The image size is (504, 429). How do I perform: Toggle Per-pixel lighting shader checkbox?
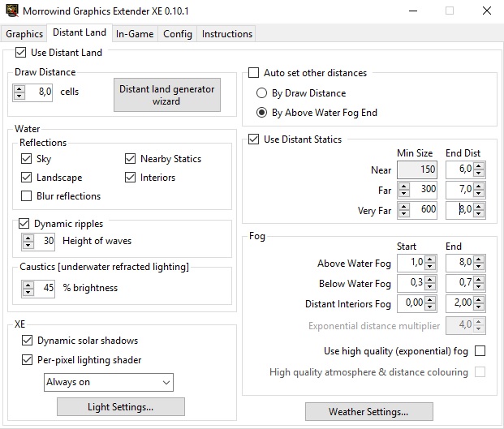click(x=27, y=360)
